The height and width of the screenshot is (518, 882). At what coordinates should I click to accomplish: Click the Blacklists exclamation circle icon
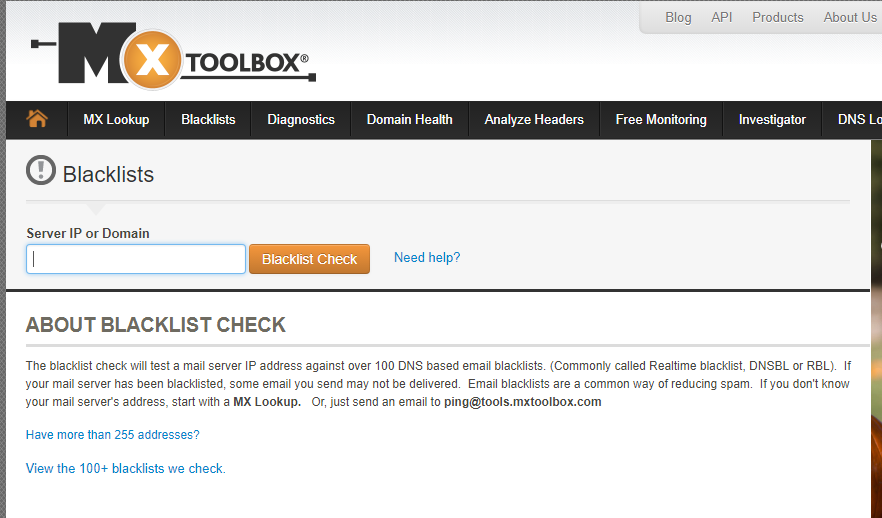click(41, 170)
